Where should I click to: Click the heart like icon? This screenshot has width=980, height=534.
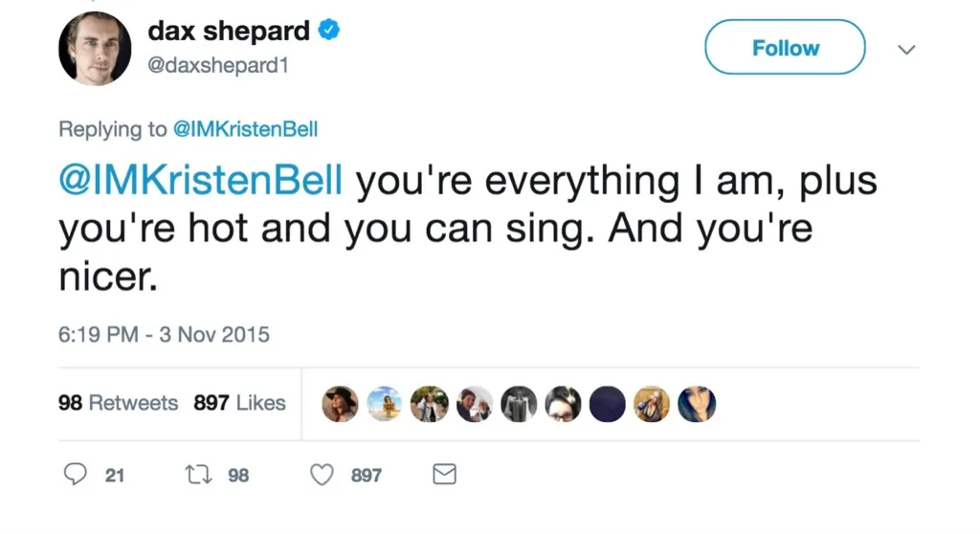323,475
